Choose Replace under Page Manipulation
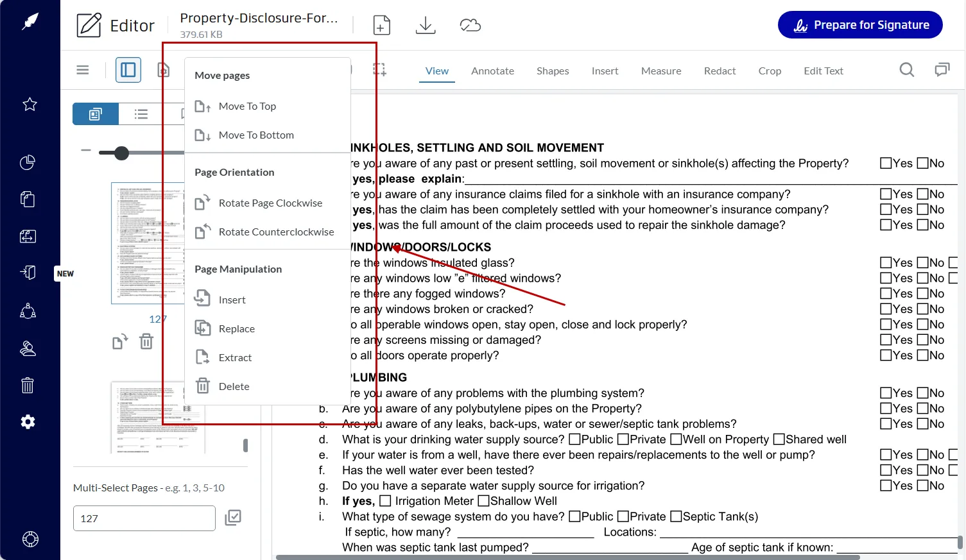The height and width of the screenshot is (560, 966). [236, 329]
